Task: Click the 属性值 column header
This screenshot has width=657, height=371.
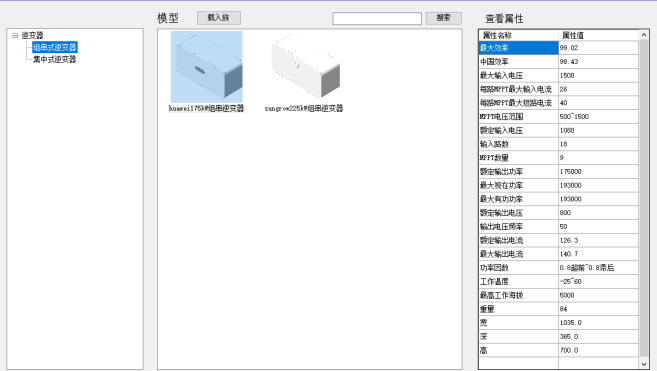Action: point(599,35)
